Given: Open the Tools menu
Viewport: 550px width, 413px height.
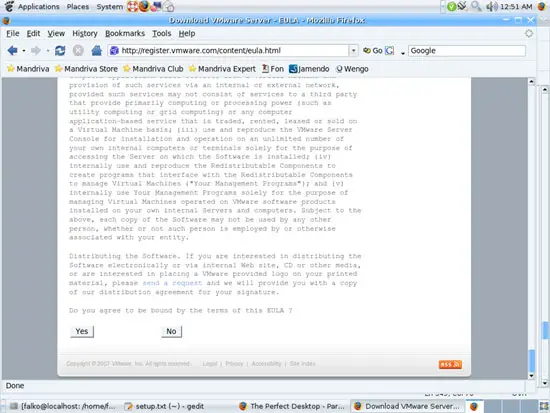Looking at the screenshot, I should pos(162,33).
